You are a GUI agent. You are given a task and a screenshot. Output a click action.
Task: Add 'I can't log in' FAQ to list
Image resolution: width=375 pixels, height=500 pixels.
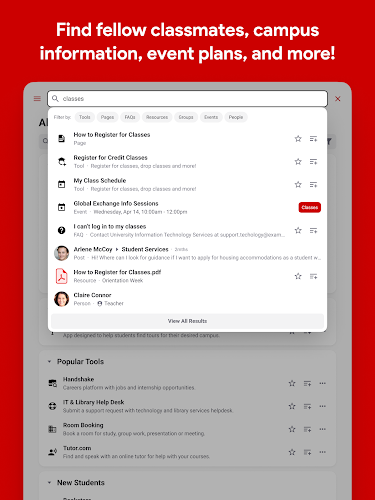[313, 230]
